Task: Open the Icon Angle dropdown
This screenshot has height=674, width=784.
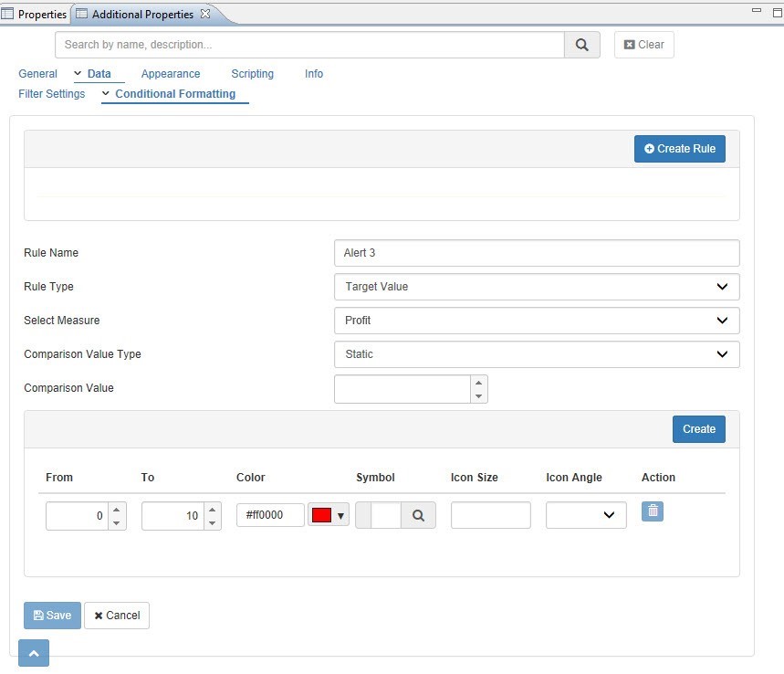Action: [586, 515]
